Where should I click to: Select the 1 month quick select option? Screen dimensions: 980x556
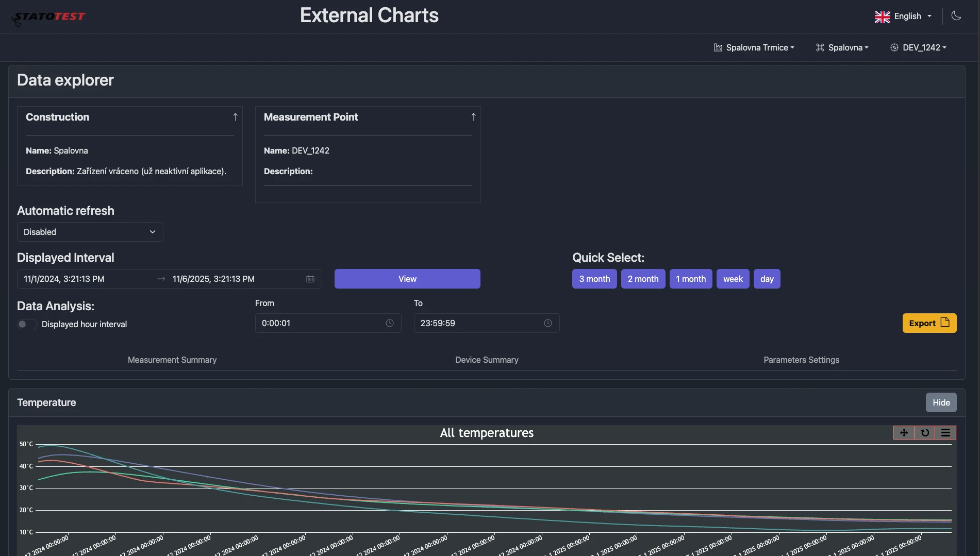691,279
